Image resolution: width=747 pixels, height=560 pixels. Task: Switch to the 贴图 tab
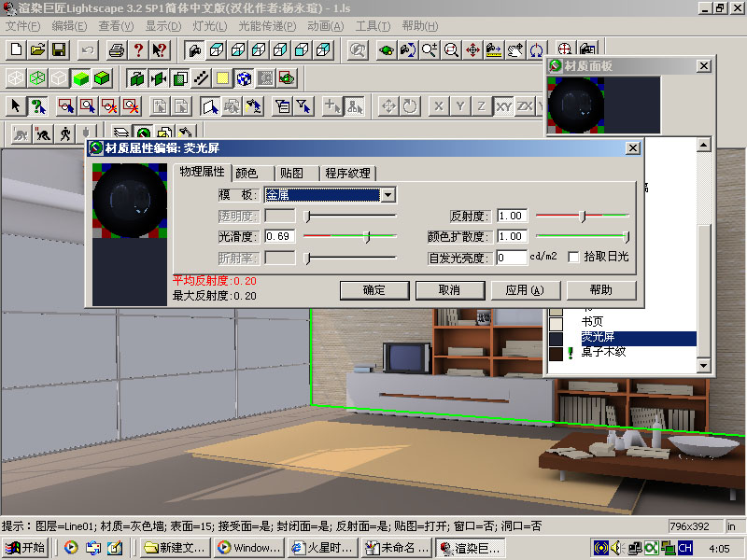point(291,174)
